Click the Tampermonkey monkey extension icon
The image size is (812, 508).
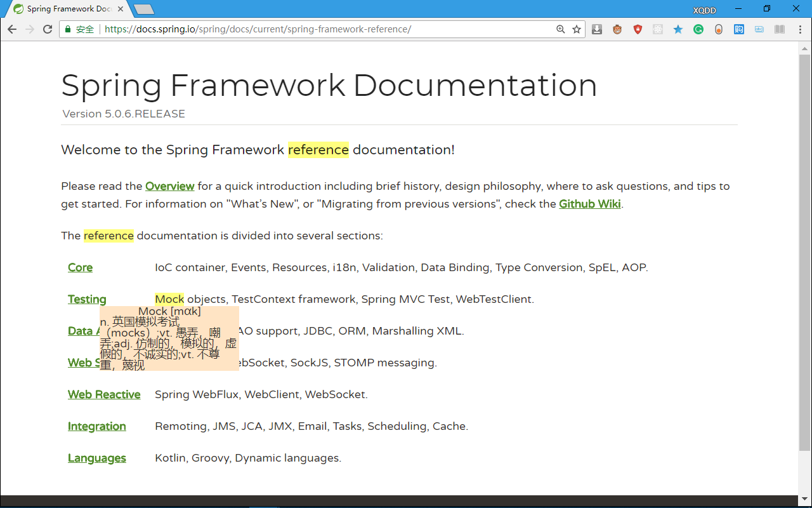point(617,29)
